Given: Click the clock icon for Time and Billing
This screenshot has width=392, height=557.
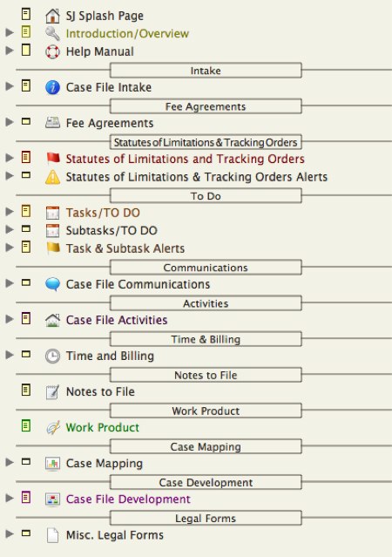Looking at the screenshot, I should pos(52,356).
